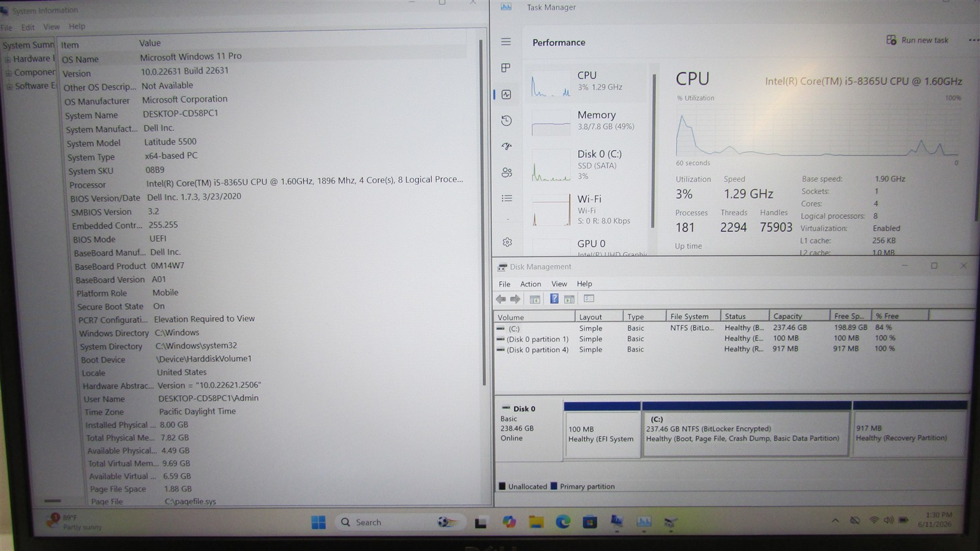This screenshot has width=980, height=551.
Task: Sort by Capacity column header
Action: pos(799,317)
